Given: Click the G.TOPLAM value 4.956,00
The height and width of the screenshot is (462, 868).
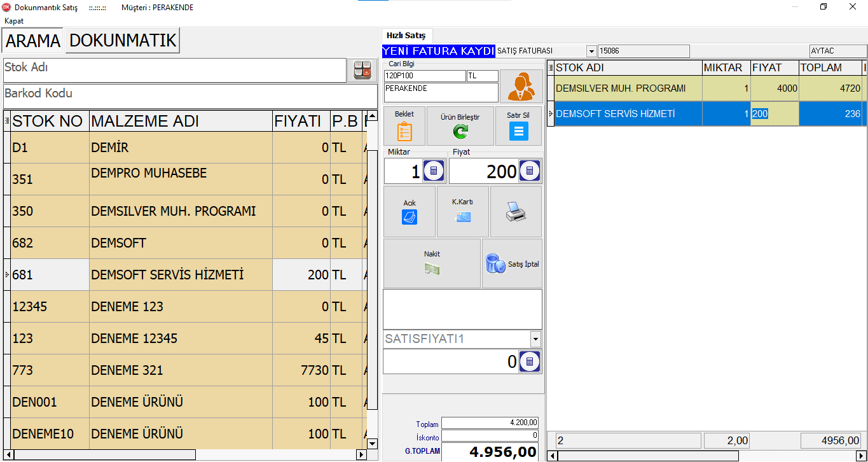Looking at the screenshot, I should pyautogui.click(x=490, y=452).
